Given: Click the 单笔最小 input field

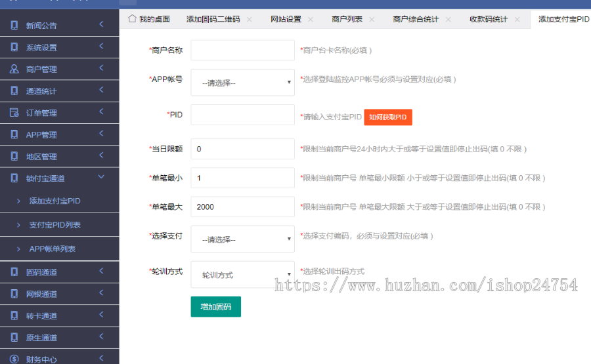Looking at the screenshot, I should point(242,178).
